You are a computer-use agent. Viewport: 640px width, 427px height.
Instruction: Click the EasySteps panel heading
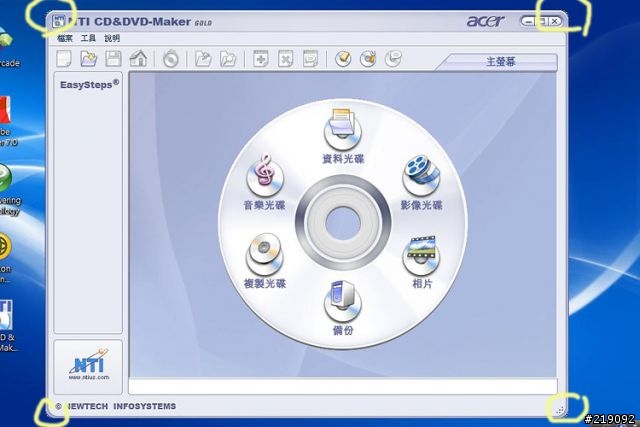[x=89, y=85]
